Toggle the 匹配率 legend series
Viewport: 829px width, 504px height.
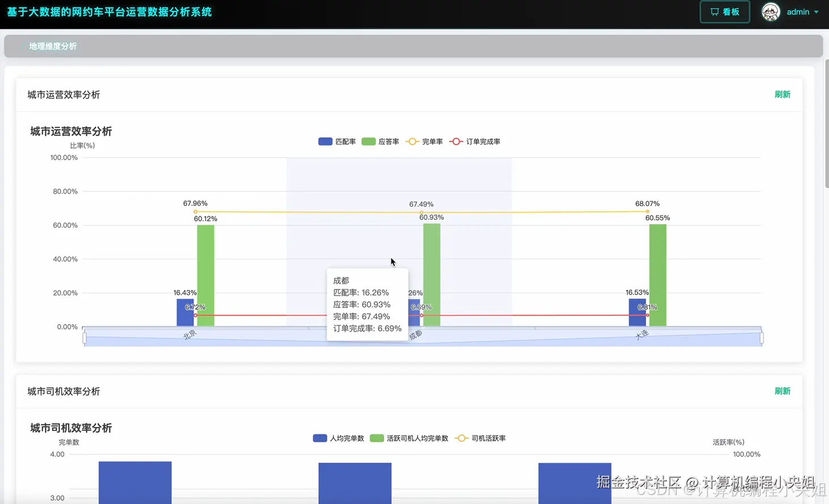click(337, 142)
